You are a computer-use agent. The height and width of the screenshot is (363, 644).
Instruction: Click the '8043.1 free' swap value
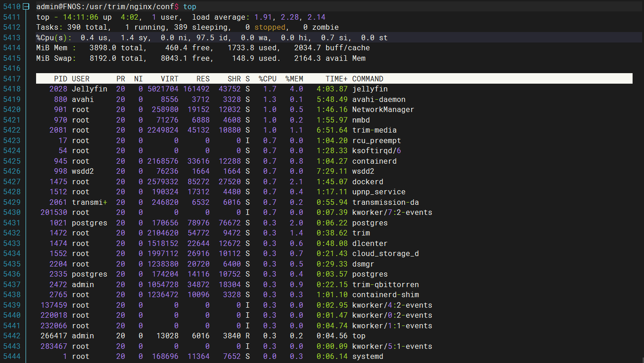[x=185, y=58]
